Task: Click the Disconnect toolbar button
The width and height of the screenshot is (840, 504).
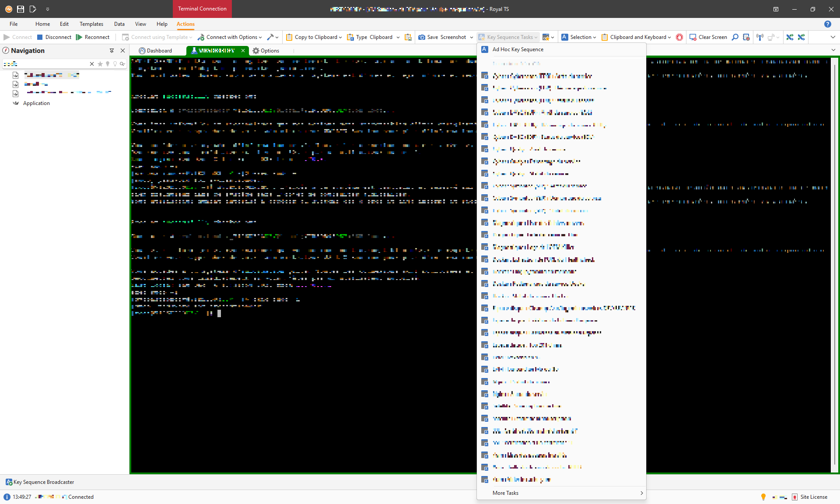Action: coord(54,37)
